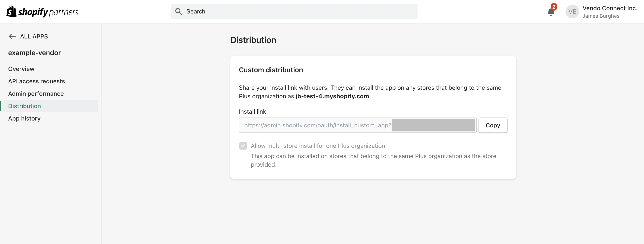Click the example-vendor app name
Viewport: 644px width, 244px height.
pyautogui.click(x=35, y=53)
